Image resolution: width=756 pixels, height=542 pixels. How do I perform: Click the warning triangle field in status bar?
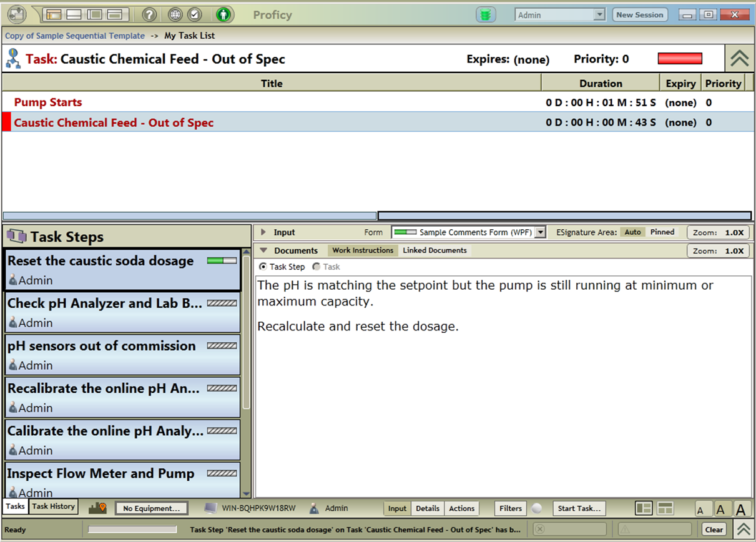(x=655, y=529)
